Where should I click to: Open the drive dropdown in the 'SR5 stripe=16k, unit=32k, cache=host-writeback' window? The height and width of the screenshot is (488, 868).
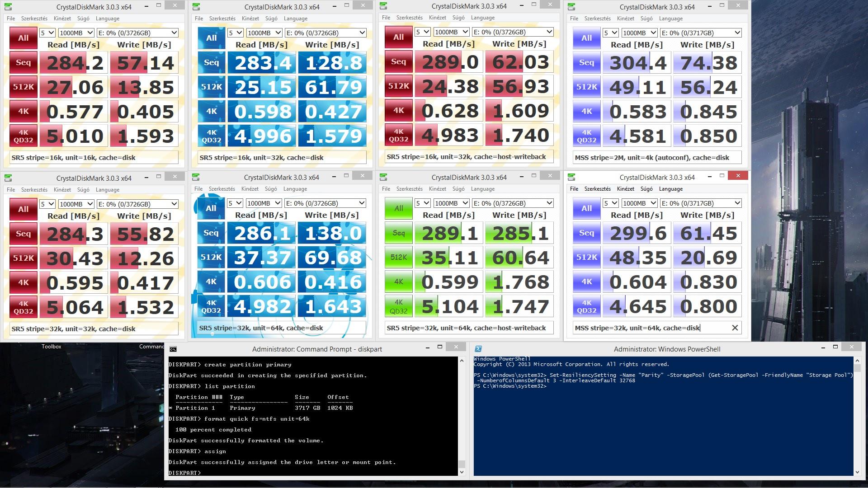click(513, 32)
